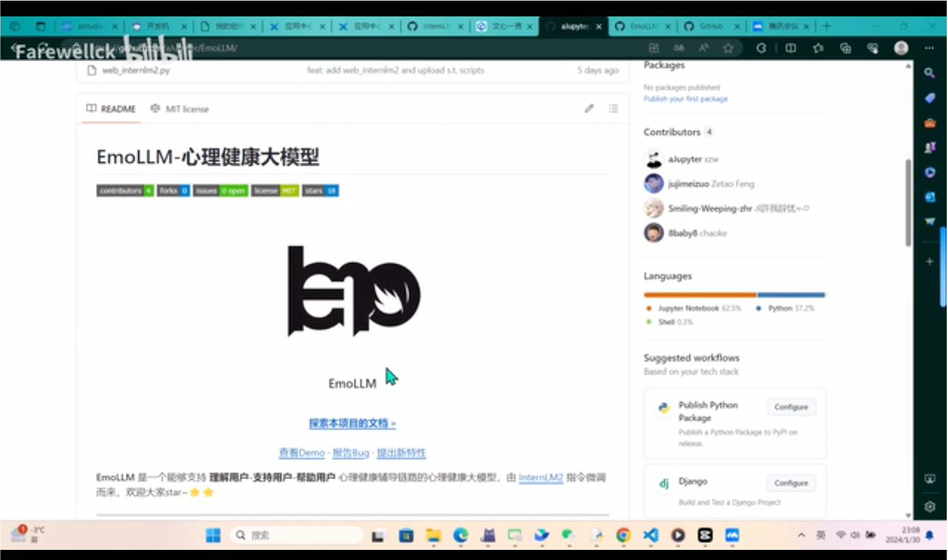
Task: Click jujimeizuo's avatar image
Action: pyautogui.click(x=653, y=183)
